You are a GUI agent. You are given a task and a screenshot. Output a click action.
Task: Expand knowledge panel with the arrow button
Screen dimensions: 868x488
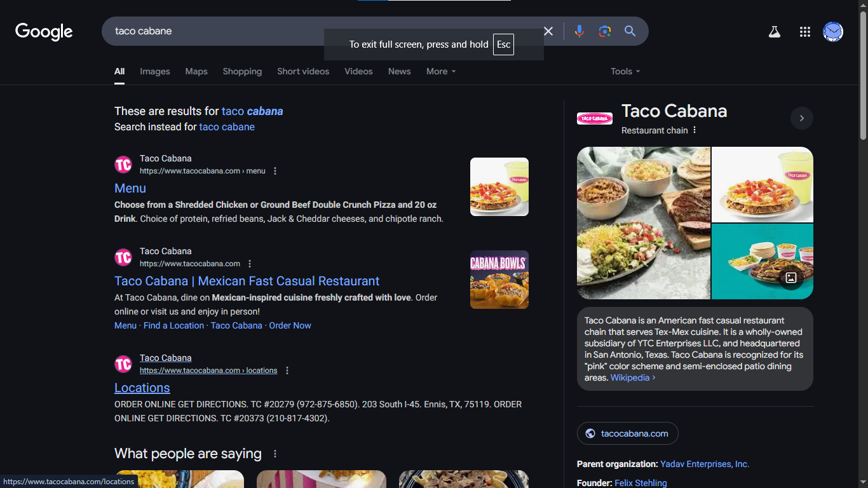pyautogui.click(x=802, y=118)
